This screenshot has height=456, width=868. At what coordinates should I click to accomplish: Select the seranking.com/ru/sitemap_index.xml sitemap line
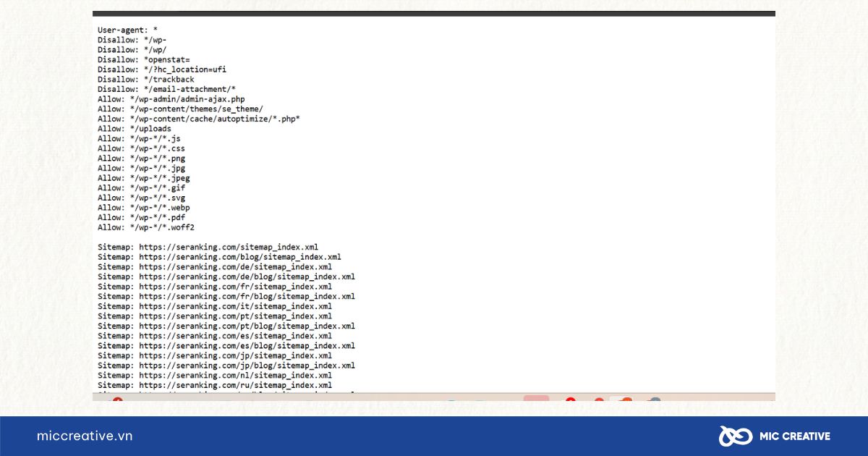215,385
